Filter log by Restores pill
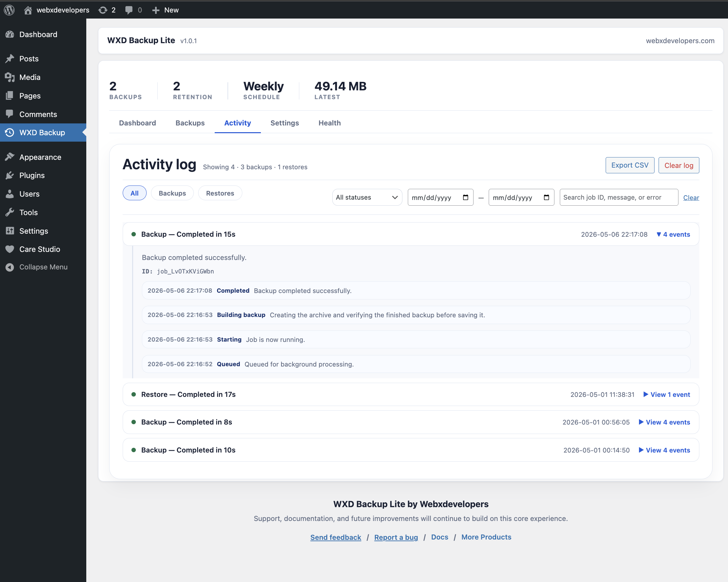Viewport: 728px width, 582px height. [x=220, y=193]
